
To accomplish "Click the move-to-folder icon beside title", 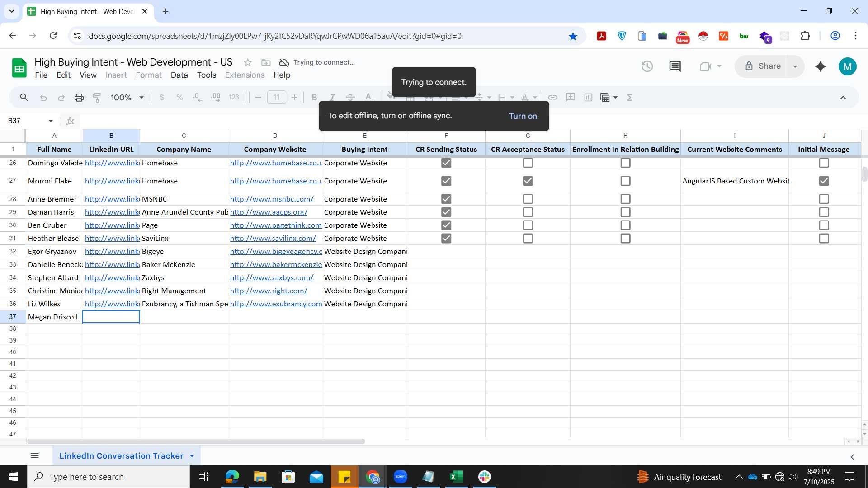I will click(x=266, y=62).
